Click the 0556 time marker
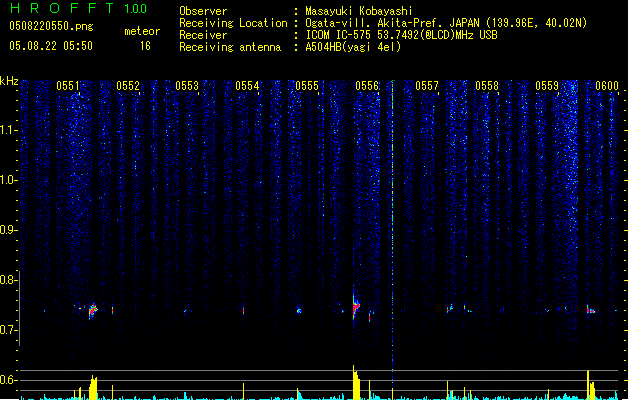The height and width of the screenshot is (400, 629). point(367,86)
